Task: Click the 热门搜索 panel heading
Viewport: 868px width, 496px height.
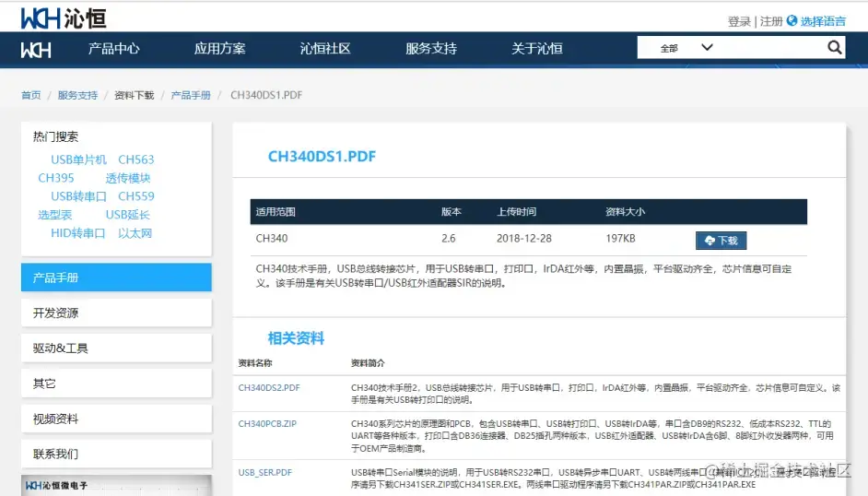Action: (x=55, y=136)
